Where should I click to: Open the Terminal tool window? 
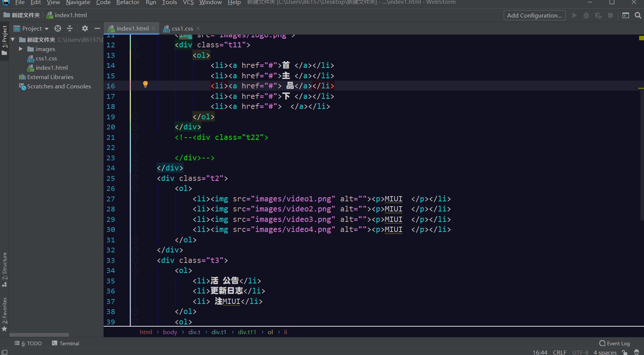(66, 343)
